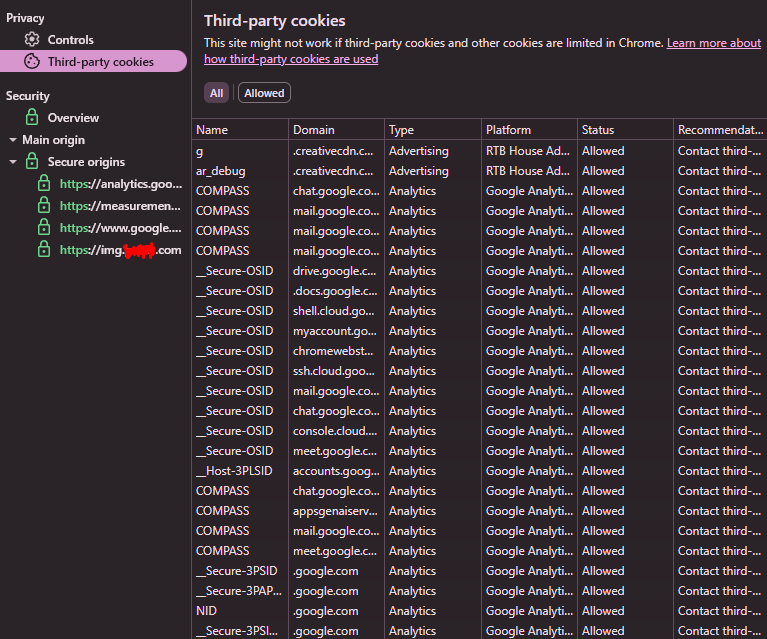Collapse the Secure origins tree arrow

(13, 162)
